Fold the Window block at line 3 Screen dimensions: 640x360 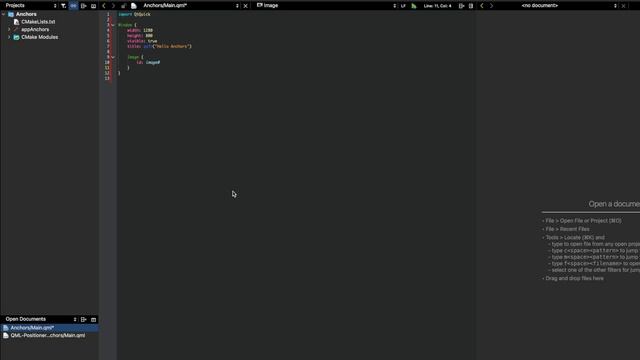click(x=113, y=25)
